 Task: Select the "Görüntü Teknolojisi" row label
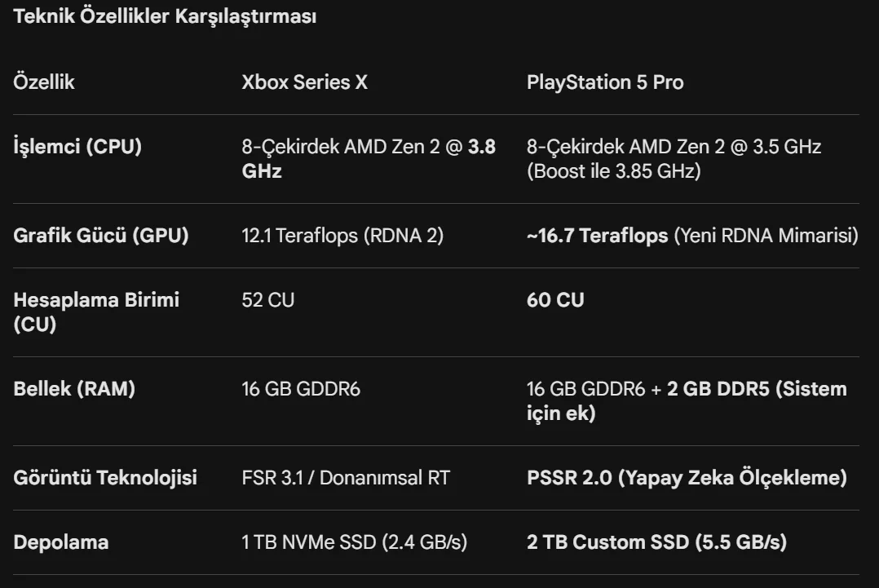(x=105, y=478)
